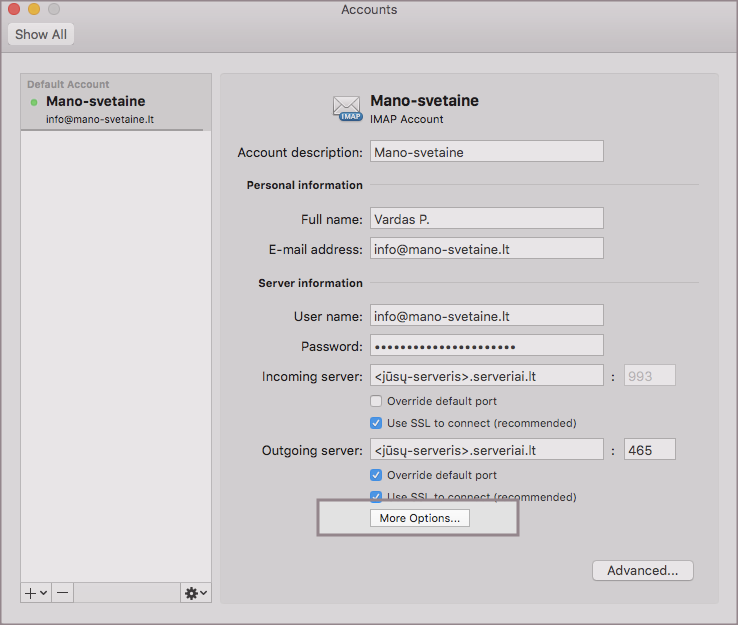This screenshot has height=625, width=738.
Task: Open the gear actions menu
Action: 195,593
